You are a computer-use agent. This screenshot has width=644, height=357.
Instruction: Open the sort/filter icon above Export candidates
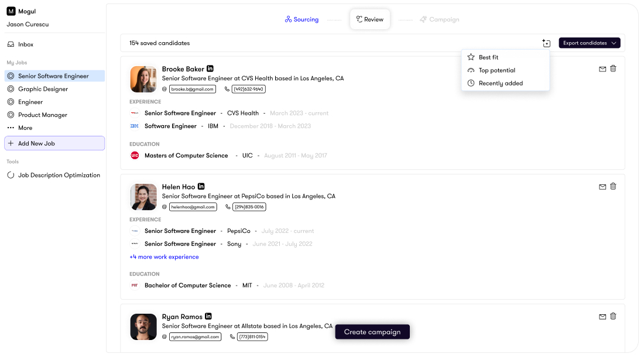pyautogui.click(x=546, y=43)
